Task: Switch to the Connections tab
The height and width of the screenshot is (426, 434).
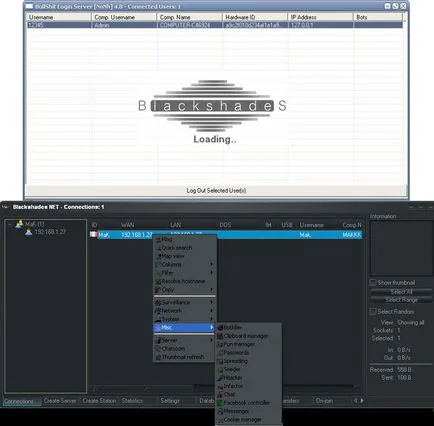Action: click(21, 401)
